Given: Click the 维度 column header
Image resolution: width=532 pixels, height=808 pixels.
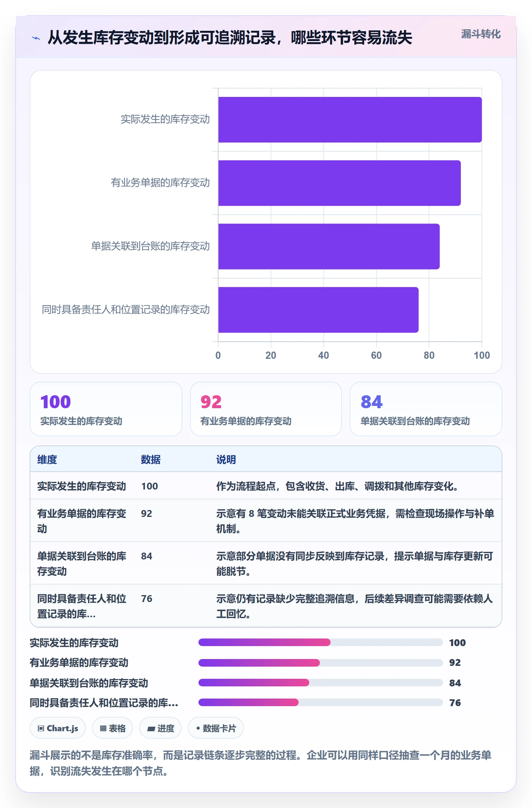Looking at the screenshot, I should pos(47,459).
